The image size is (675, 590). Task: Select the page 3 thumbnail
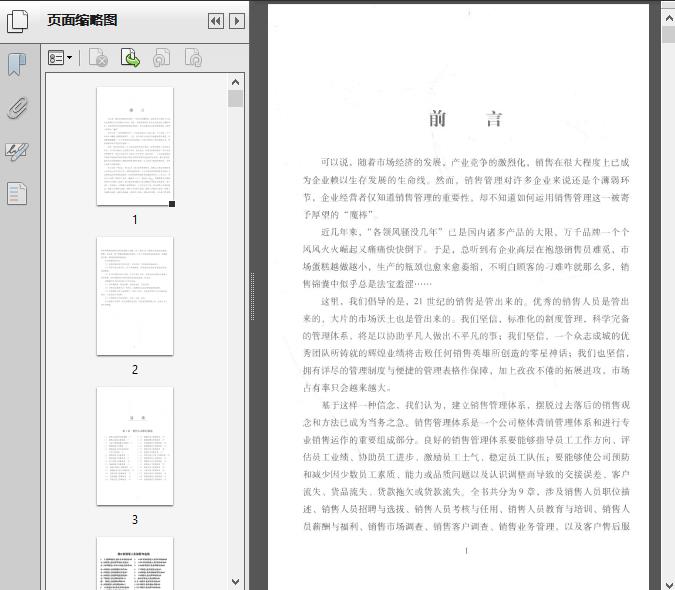point(135,446)
